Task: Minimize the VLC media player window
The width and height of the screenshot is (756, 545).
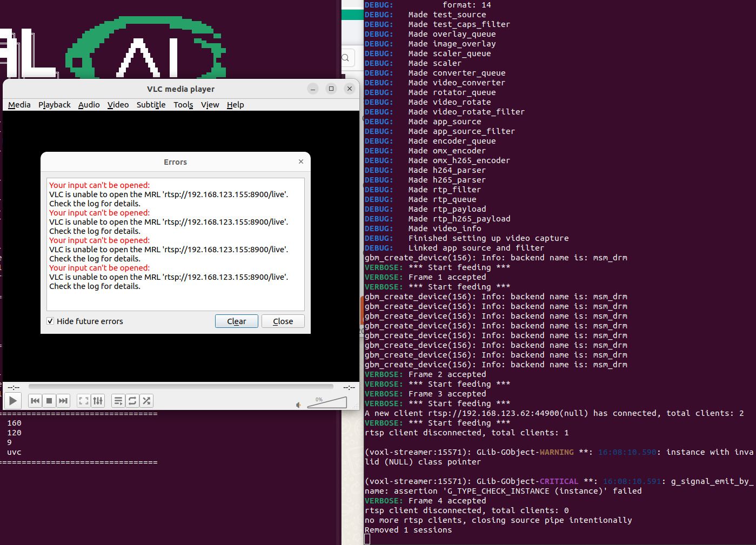Action: [313, 89]
